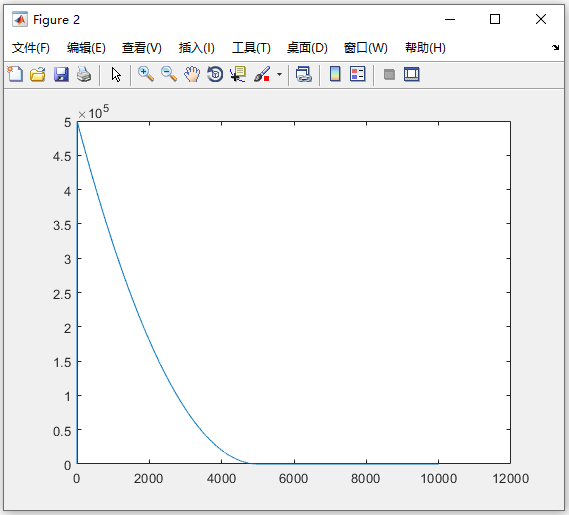This screenshot has height=515, width=569.
Task: Expand the Brush color dropdown arrow
Action: click(279, 74)
